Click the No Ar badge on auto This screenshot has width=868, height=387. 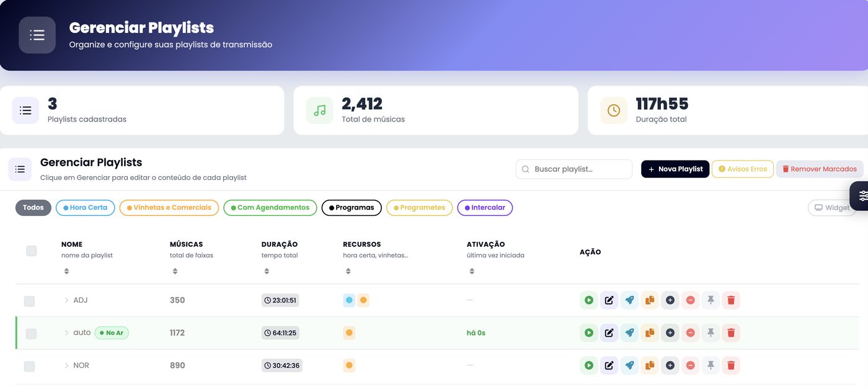112,333
